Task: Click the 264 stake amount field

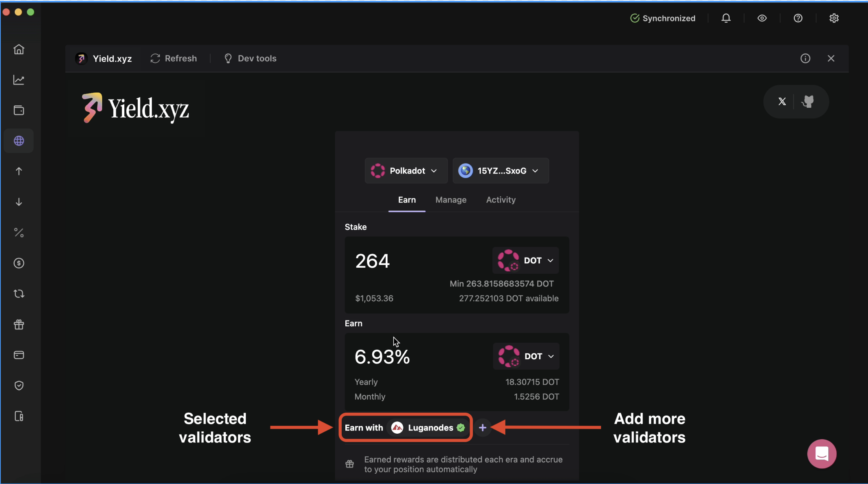Action: (373, 261)
